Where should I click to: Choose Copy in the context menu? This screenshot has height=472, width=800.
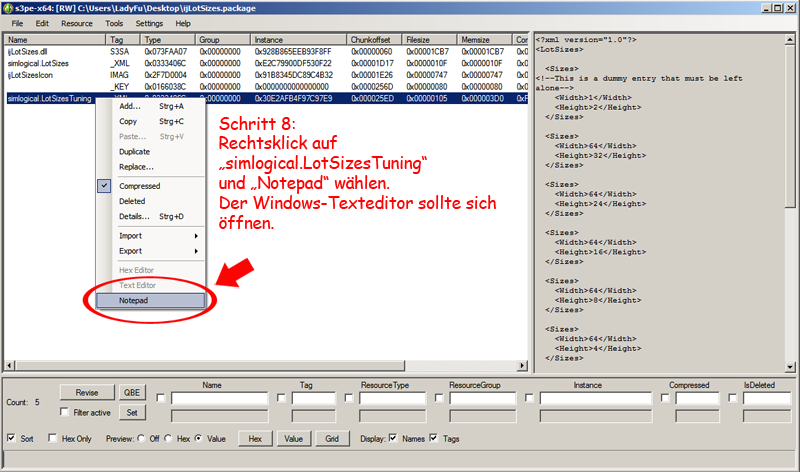151,121
